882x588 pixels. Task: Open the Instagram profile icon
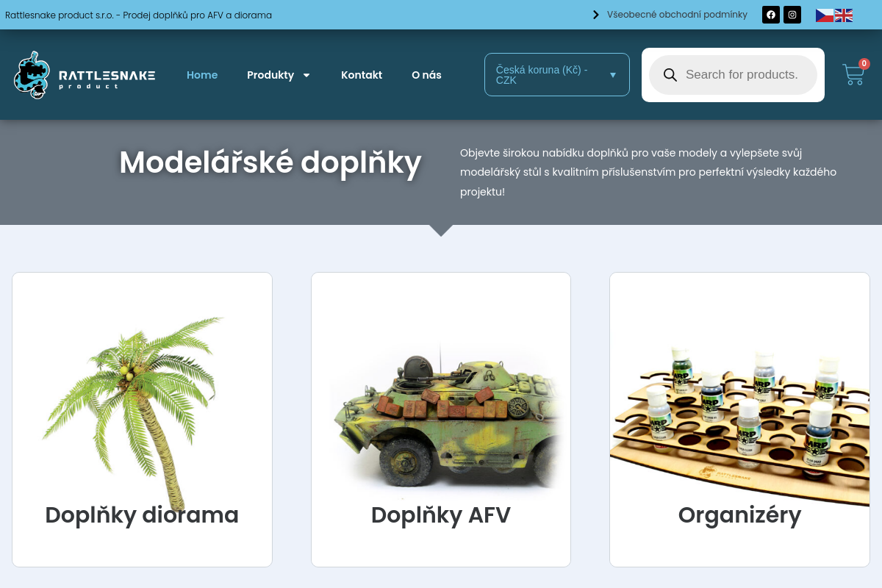pyautogui.click(x=792, y=15)
